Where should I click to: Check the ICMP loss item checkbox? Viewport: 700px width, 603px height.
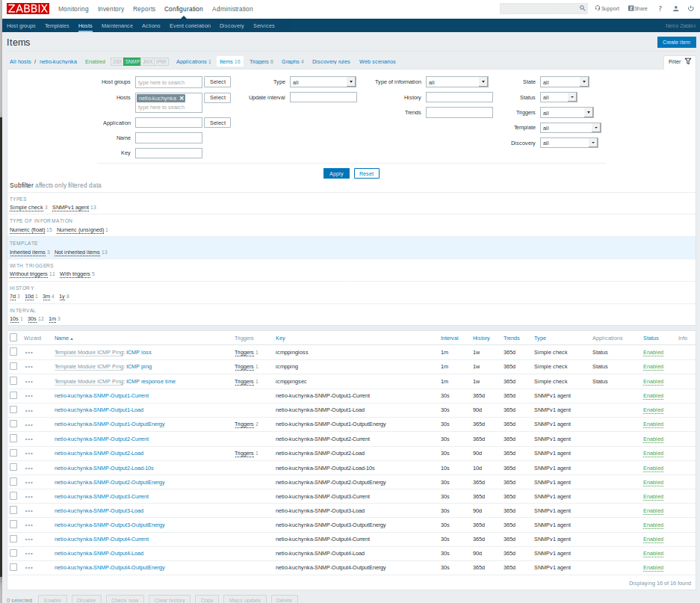pos(13,352)
